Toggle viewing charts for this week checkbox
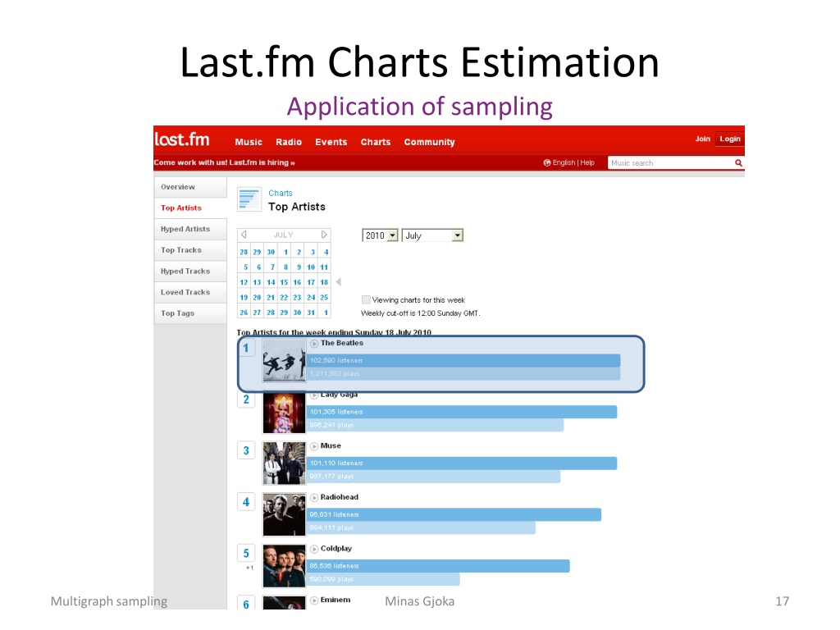 (x=366, y=300)
